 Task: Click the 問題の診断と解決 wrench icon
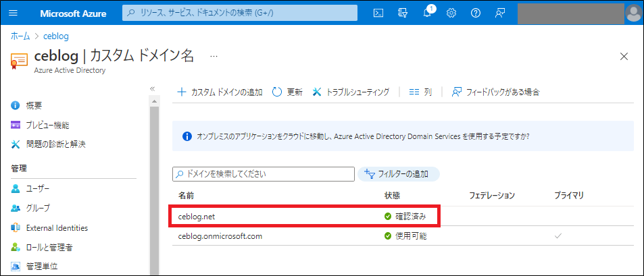(16, 144)
